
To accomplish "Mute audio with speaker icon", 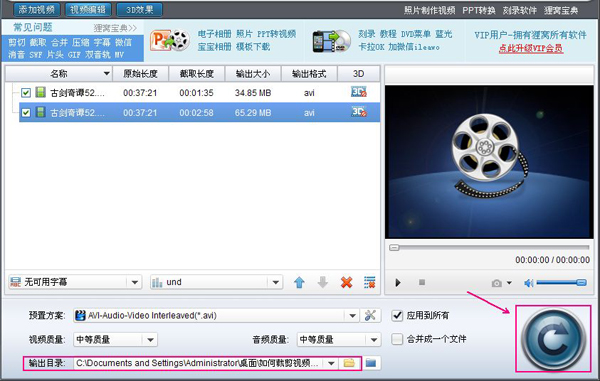I will [x=529, y=283].
